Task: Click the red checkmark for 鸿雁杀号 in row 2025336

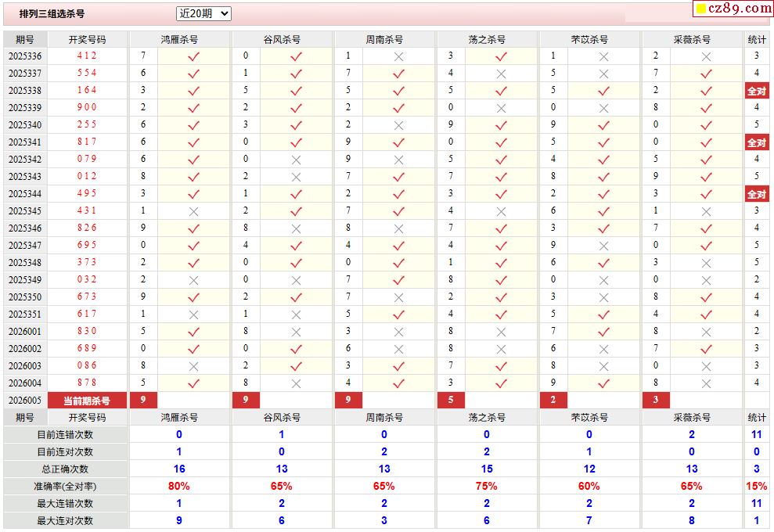Action: point(194,56)
